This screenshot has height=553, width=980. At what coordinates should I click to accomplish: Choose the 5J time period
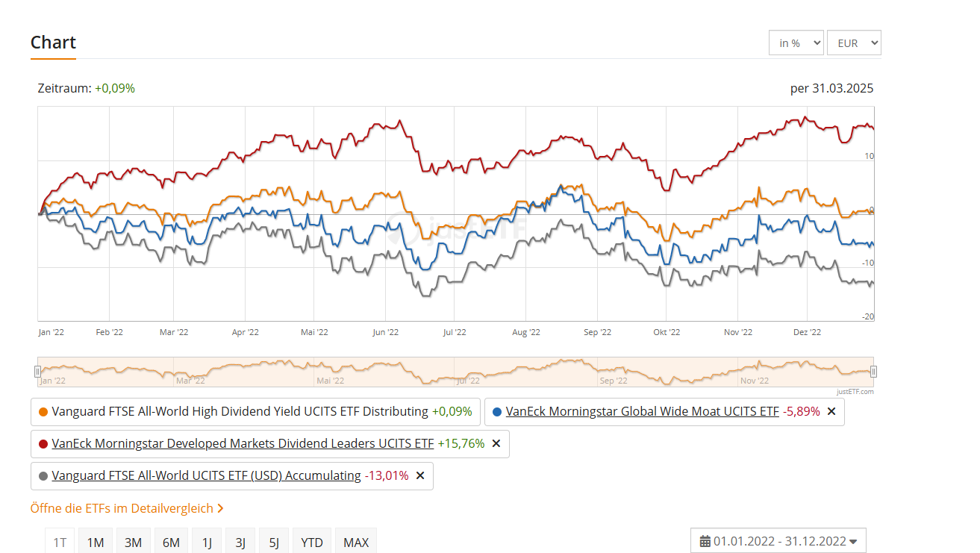tap(275, 543)
